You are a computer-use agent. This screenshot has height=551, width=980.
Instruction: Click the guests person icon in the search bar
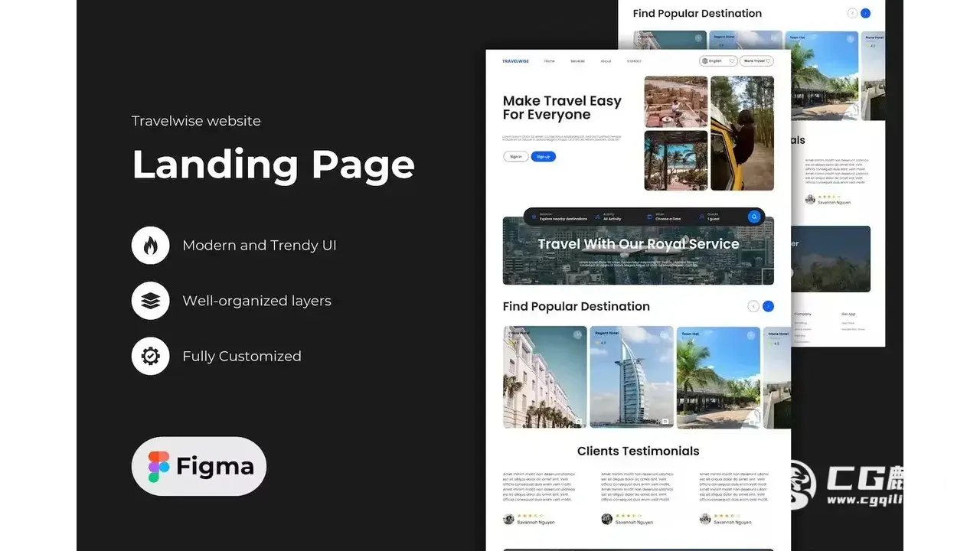[701, 217]
